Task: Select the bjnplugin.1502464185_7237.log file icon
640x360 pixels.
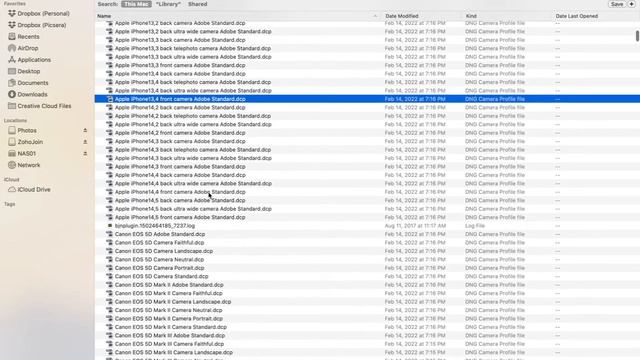Action: pos(109,226)
